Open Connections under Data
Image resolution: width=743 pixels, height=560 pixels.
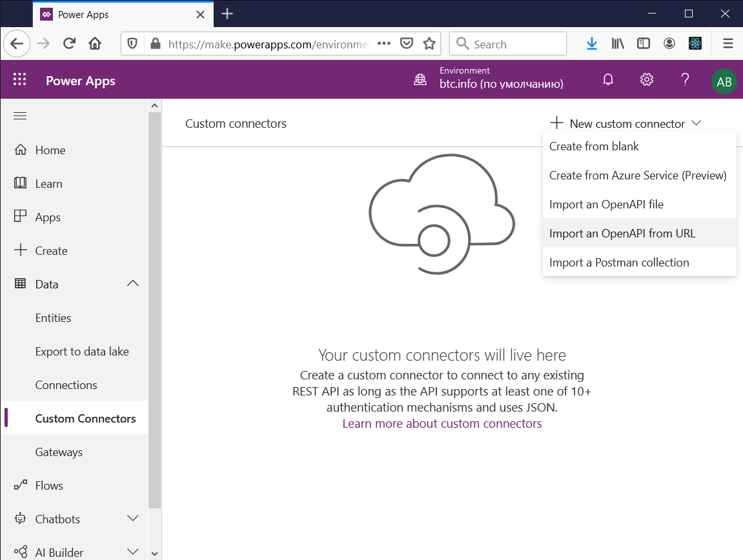[x=74, y=385]
